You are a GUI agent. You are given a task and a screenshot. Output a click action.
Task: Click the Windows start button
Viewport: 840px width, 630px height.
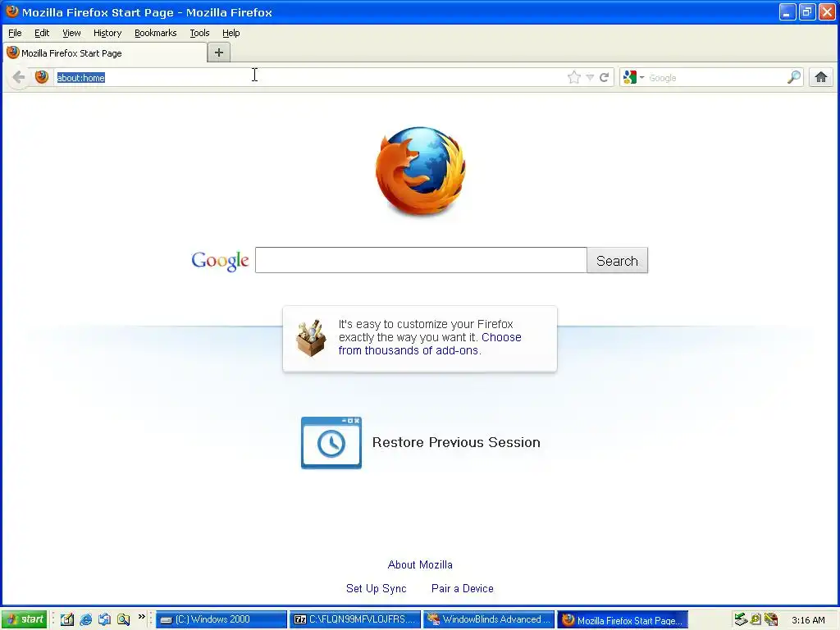(25, 619)
